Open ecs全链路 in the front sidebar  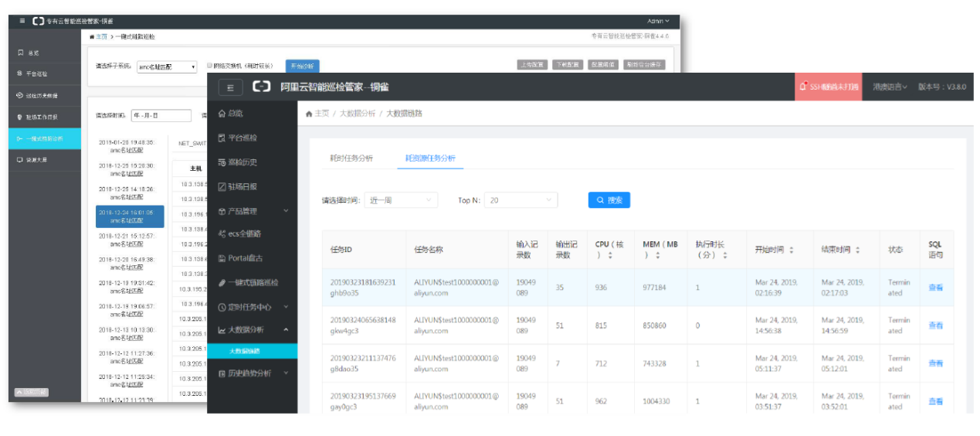coord(241,233)
